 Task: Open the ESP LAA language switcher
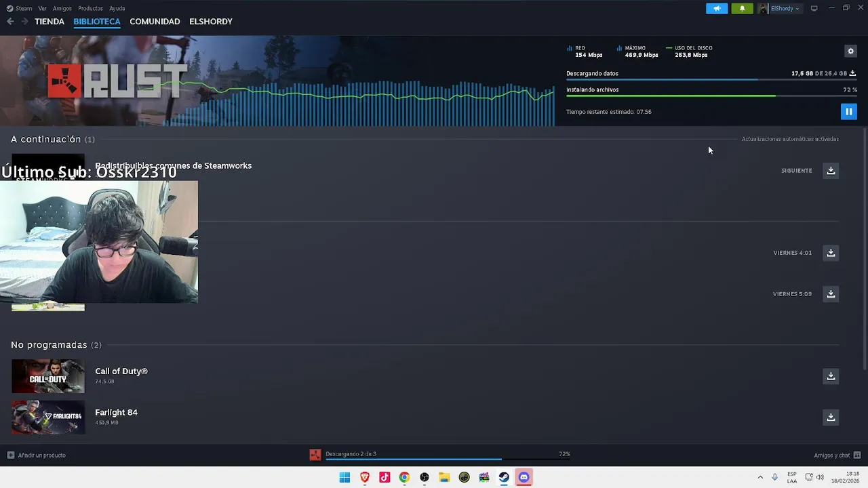click(x=792, y=477)
